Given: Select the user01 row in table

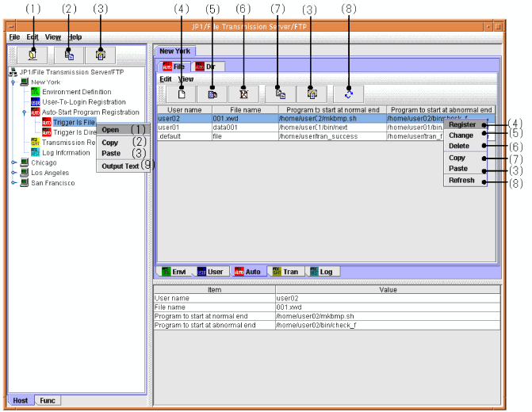Looking at the screenshot, I should tap(182, 127).
